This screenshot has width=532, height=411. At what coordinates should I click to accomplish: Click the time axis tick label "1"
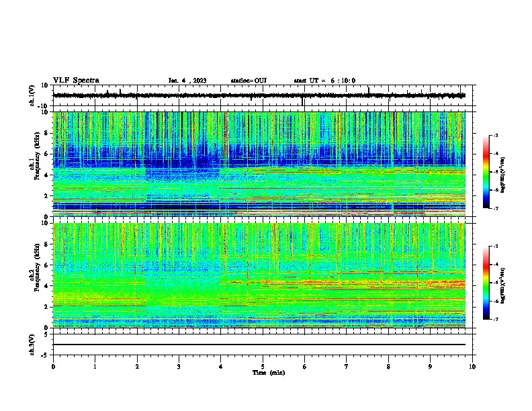(x=95, y=367)
